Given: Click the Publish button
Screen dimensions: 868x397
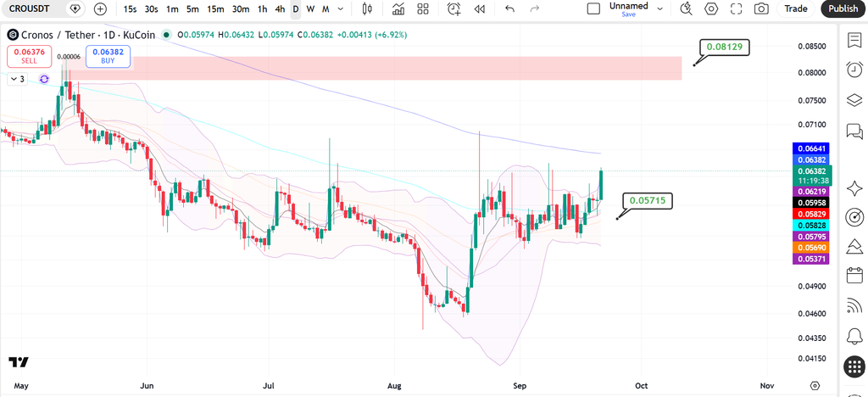Looking at the screenshot, I should (x=843, y=8).
